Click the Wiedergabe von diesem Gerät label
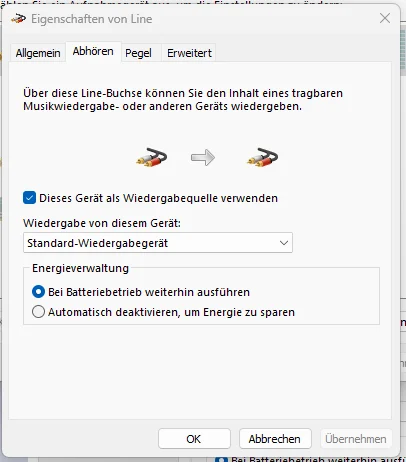The height and width of the screenshot is (462, 406). point(102,223)
